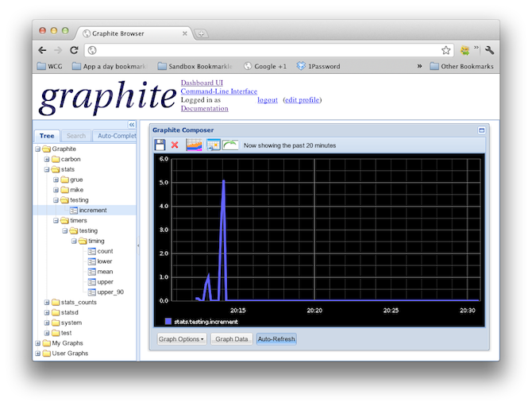Click the yellow extension icon in toolbar

click(465, 51)
